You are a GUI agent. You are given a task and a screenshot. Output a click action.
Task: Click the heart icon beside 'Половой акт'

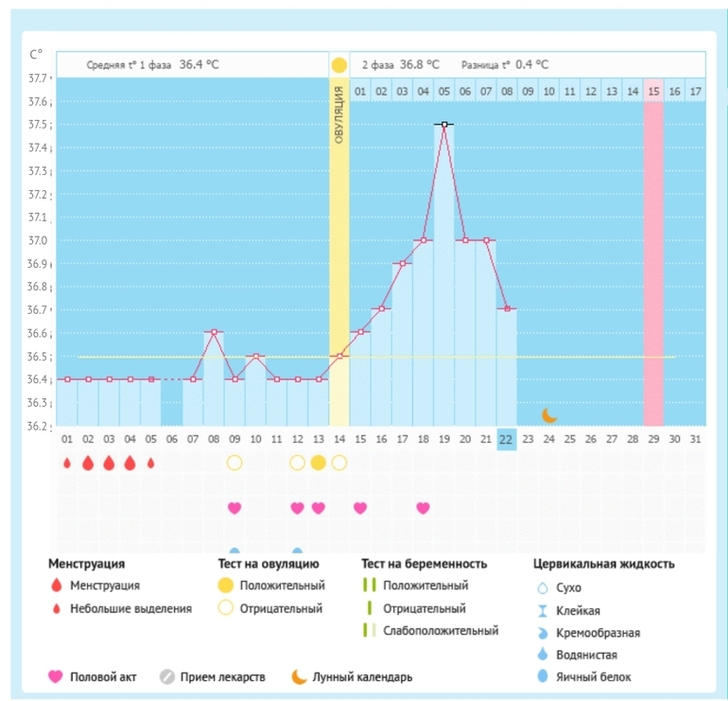coord(56,676)
